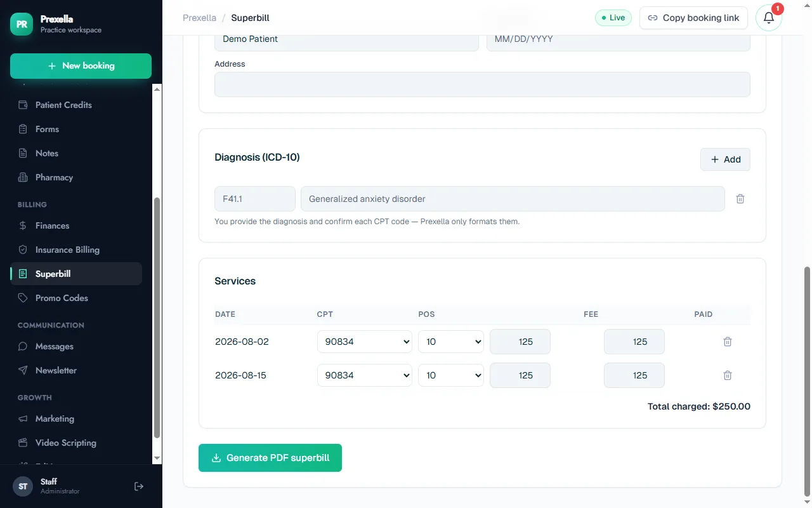Click the fee field for 2026-08-02

pos(520,342)
